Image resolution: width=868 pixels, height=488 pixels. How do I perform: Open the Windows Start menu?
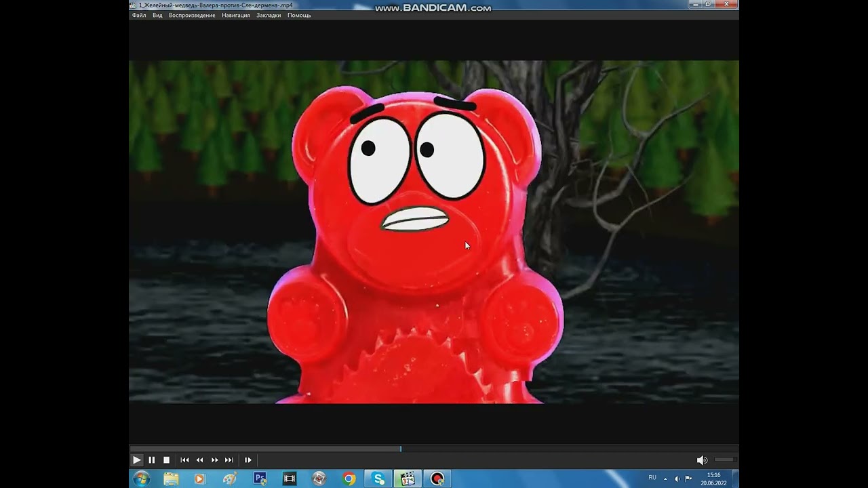(141, 479)
